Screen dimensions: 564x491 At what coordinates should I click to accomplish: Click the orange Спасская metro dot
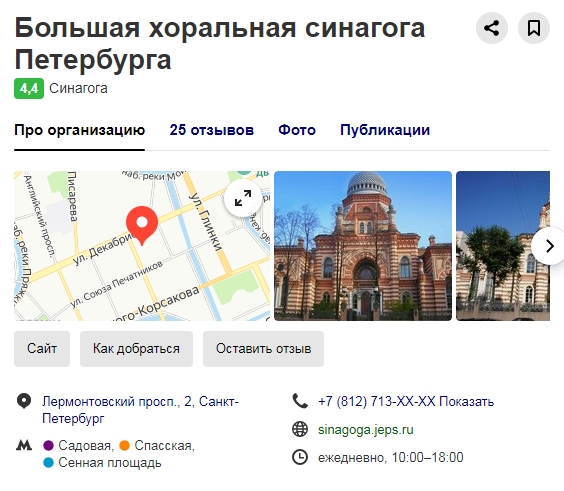pos(124,446)
